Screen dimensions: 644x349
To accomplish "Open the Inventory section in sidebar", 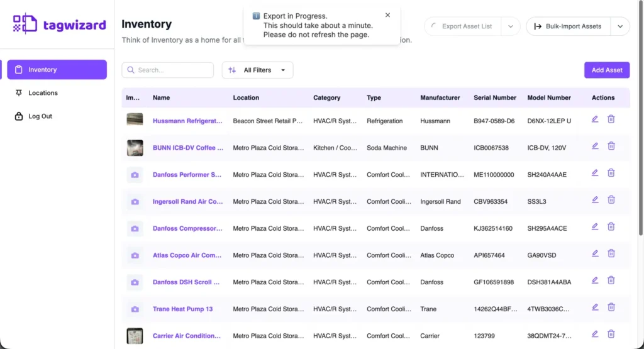I will [57, 69].
